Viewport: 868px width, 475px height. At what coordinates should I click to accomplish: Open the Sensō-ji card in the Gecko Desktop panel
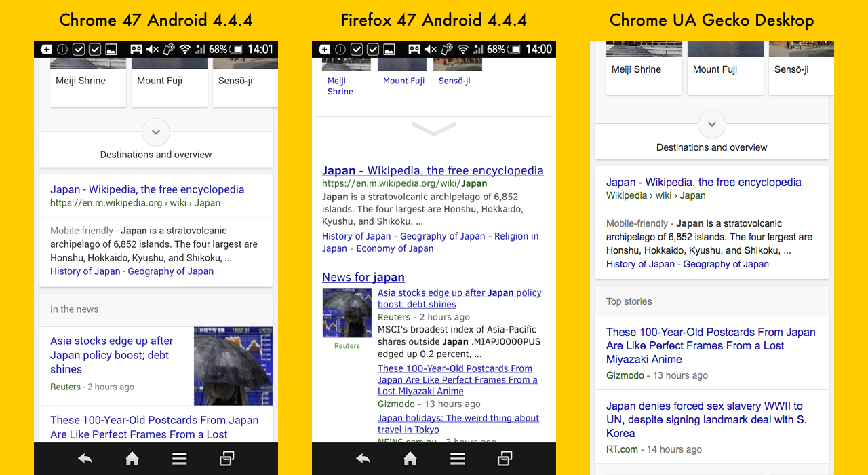(802, 68)
